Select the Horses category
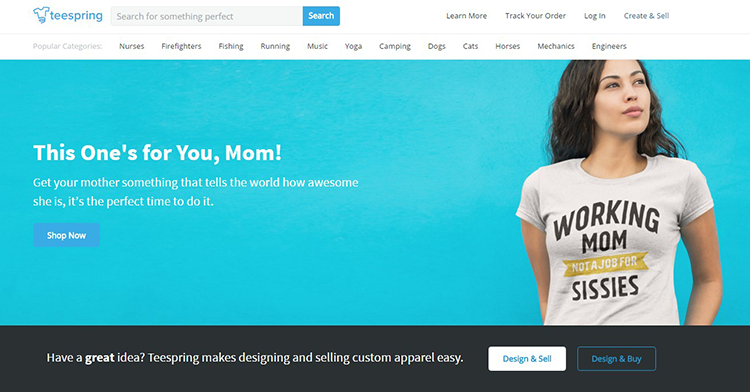 pyautogui.click(x=507, y=46)
